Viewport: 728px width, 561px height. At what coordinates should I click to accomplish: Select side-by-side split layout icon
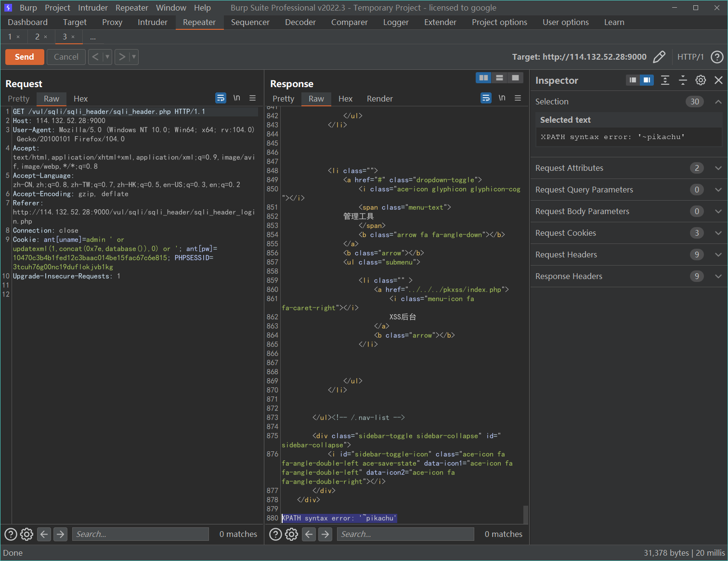pos(484,78)
